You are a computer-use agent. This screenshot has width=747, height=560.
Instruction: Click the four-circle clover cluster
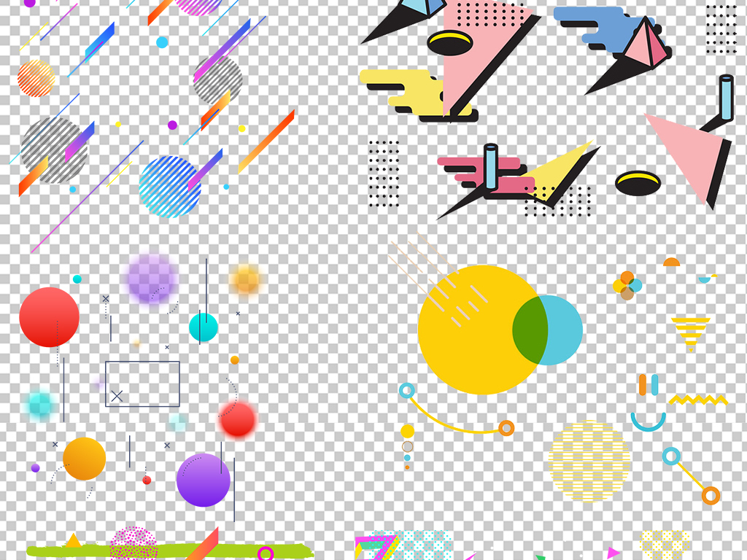click(x=627, y=285)
